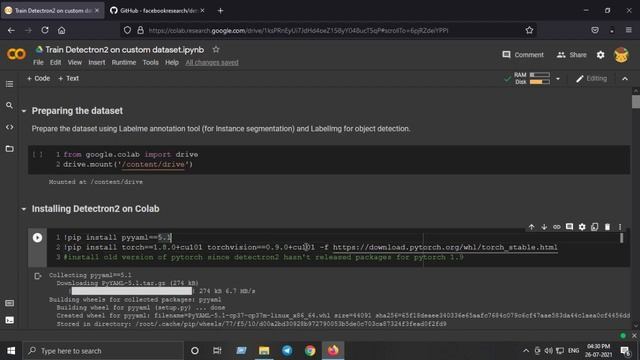Collapse Installing Detectron2 on Colab section

[24, 209]
